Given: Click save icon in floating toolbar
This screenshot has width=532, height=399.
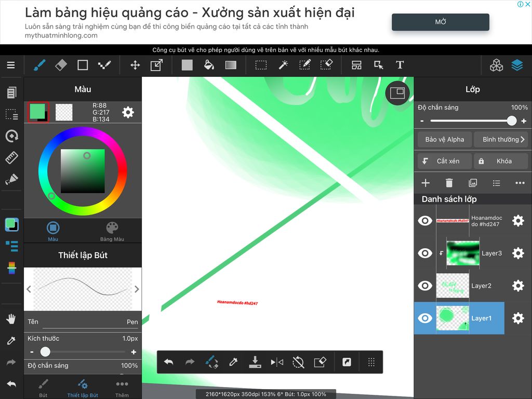Looking at the screenshot, I should pos(255,362).
